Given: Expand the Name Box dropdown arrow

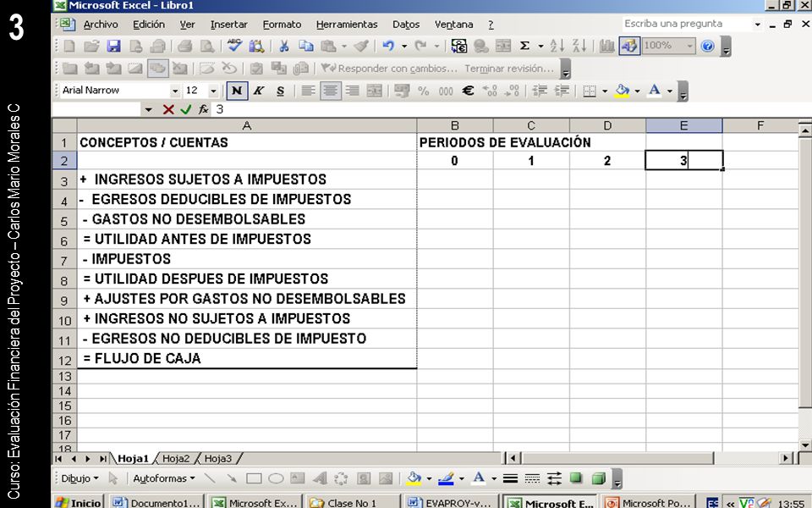Looking at the screenshot, I should click(149, 109).
